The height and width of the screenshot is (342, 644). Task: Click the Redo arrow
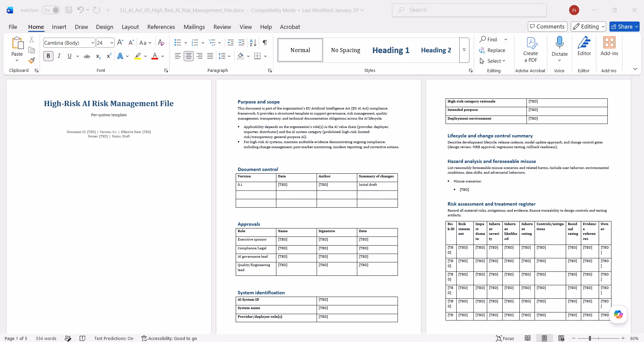point(97,10)
